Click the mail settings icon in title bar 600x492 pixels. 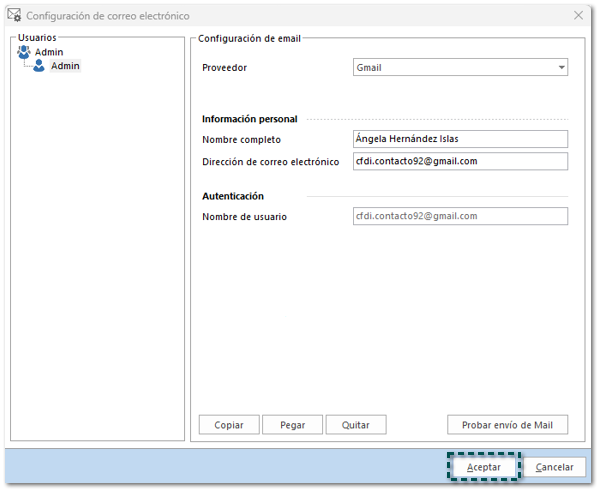click(x=14, y=15)
